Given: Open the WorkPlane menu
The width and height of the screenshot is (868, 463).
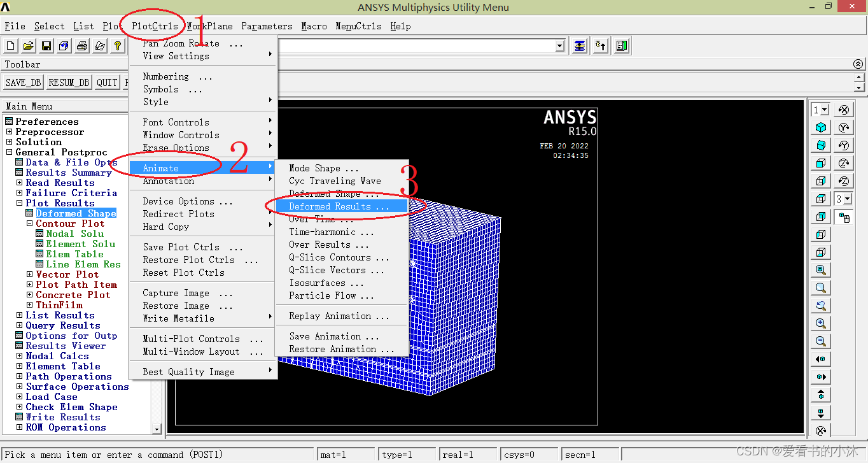Looking at the screenshot, I should (210, 26).
